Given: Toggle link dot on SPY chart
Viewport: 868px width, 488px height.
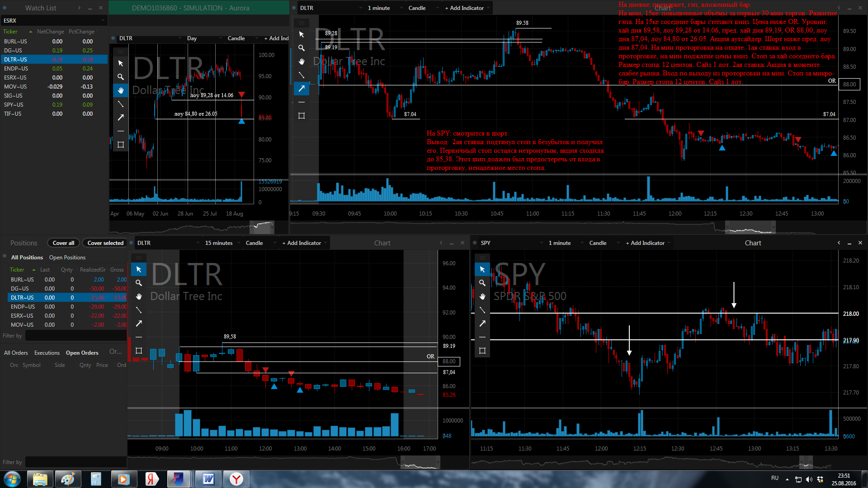Looking at the screenshot, I should coord(475,243).
